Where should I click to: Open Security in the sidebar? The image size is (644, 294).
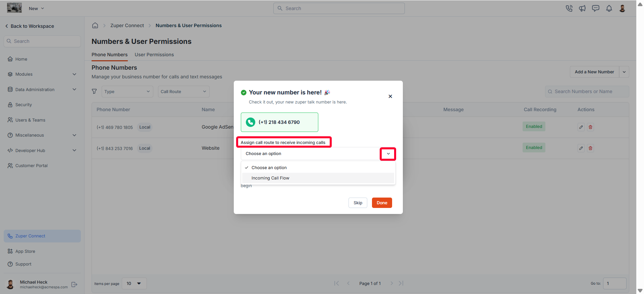click(x=42, y=104)
